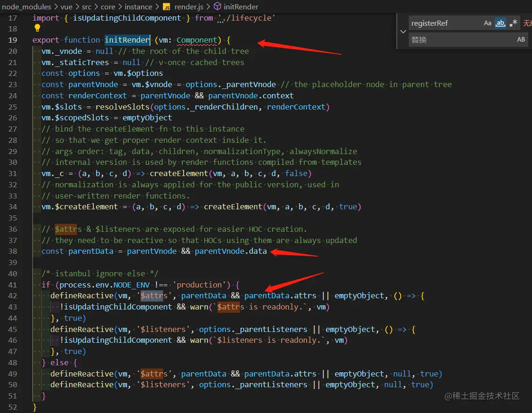Open vue breadcrumb segment

coord(67,7)
